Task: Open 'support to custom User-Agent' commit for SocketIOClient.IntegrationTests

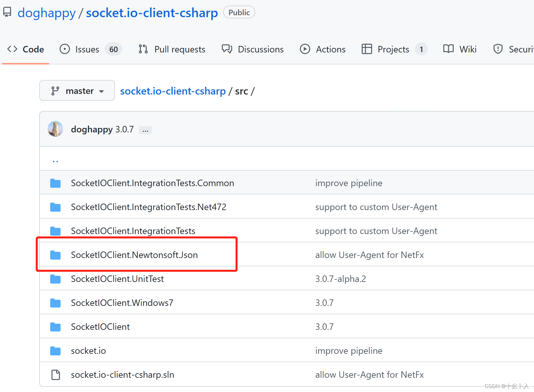Action: click(x=376, y=231)
